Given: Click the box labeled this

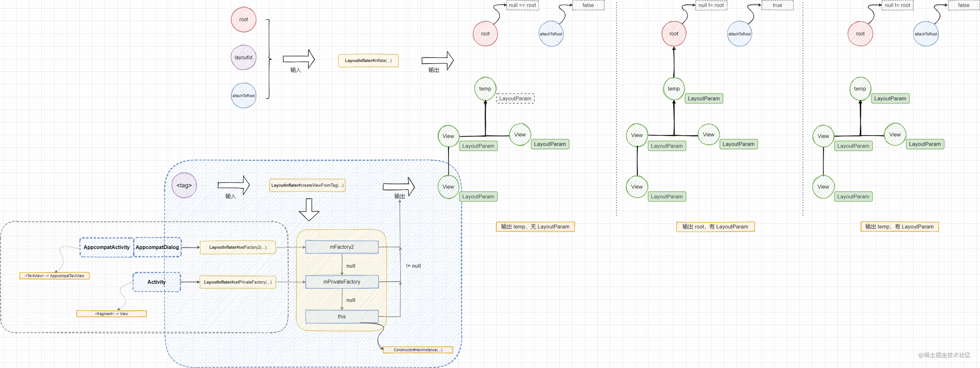Looking at the screenshot, I should point(342,317).
